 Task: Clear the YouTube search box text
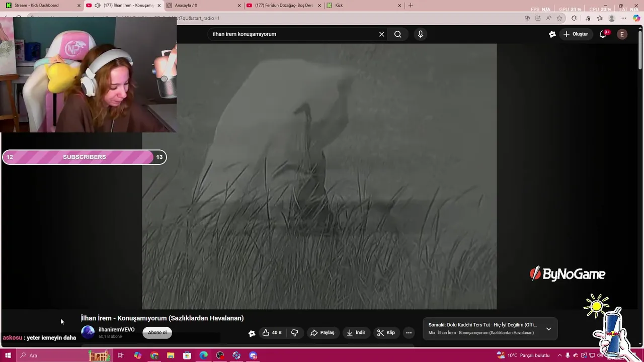(381, 34)
